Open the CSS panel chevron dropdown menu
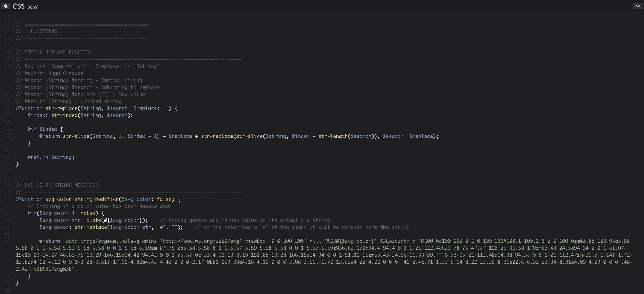The width and height of the screenshot is (644, 294). click(638, 6)
